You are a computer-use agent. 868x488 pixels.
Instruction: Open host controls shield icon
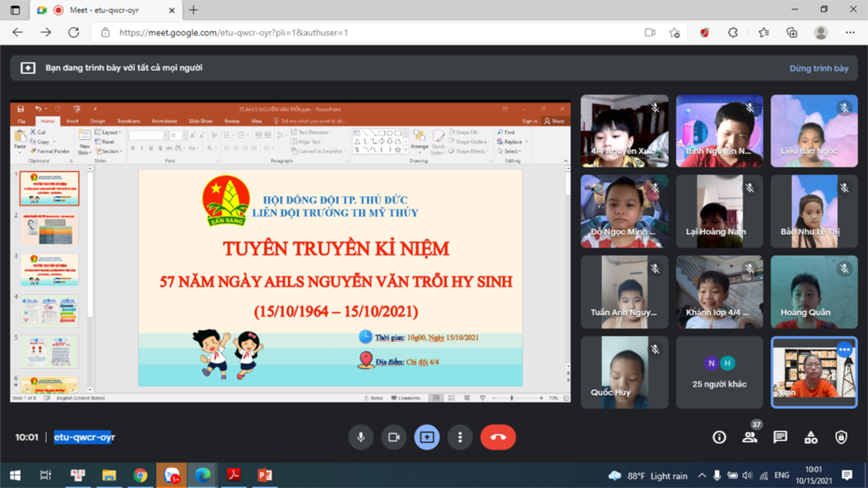[x=841, y=437]
